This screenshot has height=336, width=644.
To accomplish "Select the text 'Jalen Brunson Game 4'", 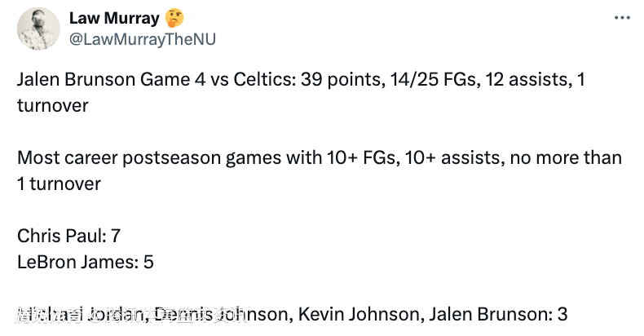I will (x=111, y=79).
